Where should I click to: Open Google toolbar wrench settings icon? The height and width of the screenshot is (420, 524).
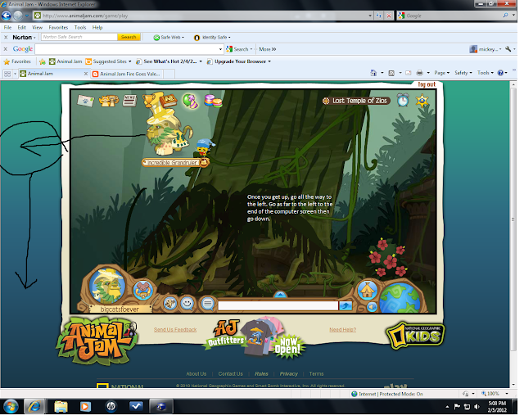(x=509, y=49)
